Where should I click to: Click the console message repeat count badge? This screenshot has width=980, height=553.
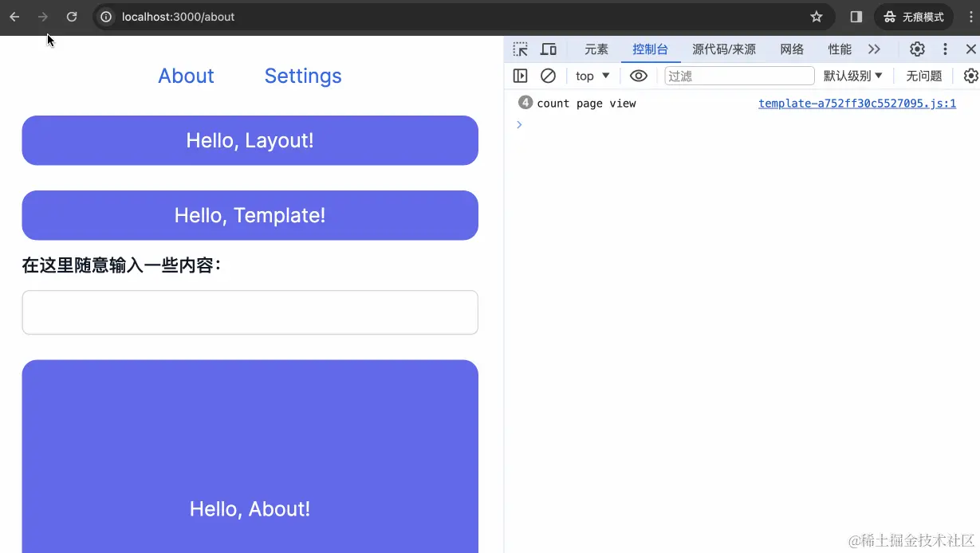tap(525, 103)
